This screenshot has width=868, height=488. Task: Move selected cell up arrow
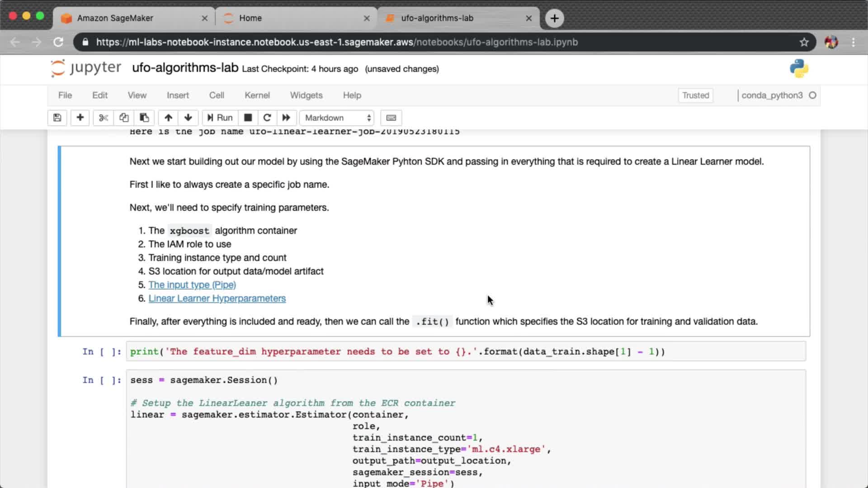[168, 117]
